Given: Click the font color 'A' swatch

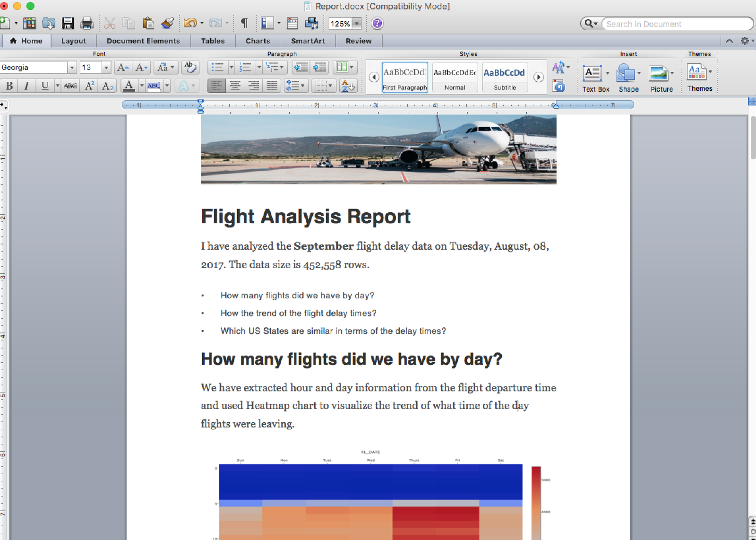Looking at the screenshot, I should (x=129, y=86).
